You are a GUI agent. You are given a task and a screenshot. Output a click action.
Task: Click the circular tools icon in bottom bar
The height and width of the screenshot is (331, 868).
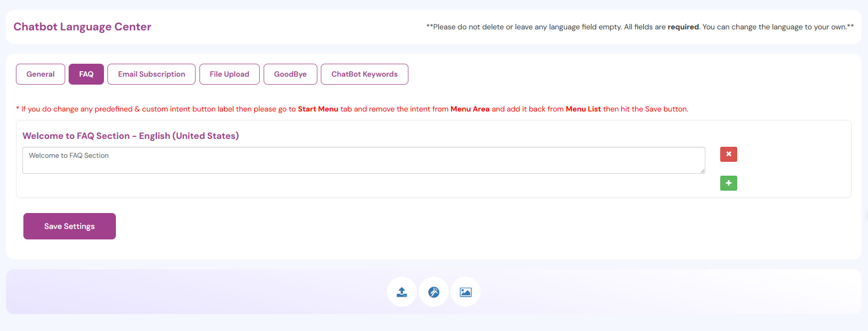(434, 292)
